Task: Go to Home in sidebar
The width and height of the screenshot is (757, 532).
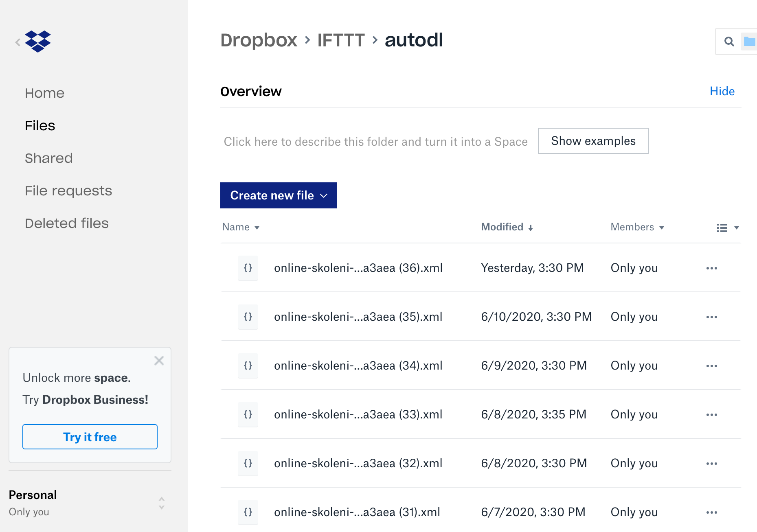Action: 44,93
